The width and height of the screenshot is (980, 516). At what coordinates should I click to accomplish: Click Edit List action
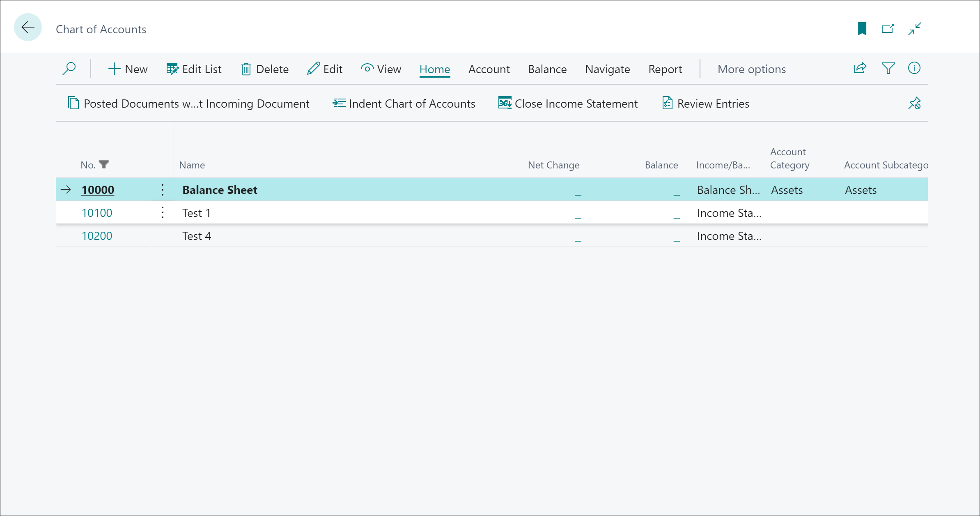[x=194, y=69]
